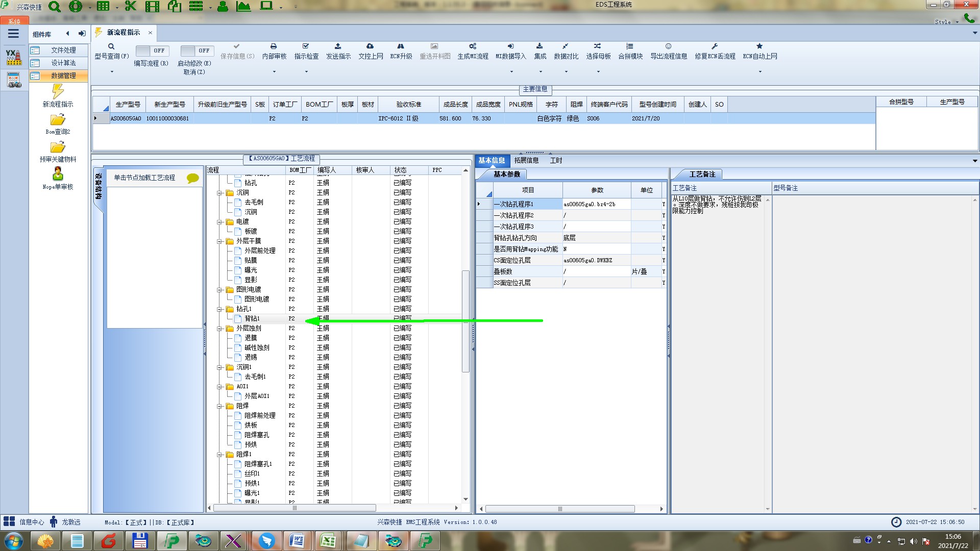Toggle the 编写流程 OFF switch

coord(152,51)
